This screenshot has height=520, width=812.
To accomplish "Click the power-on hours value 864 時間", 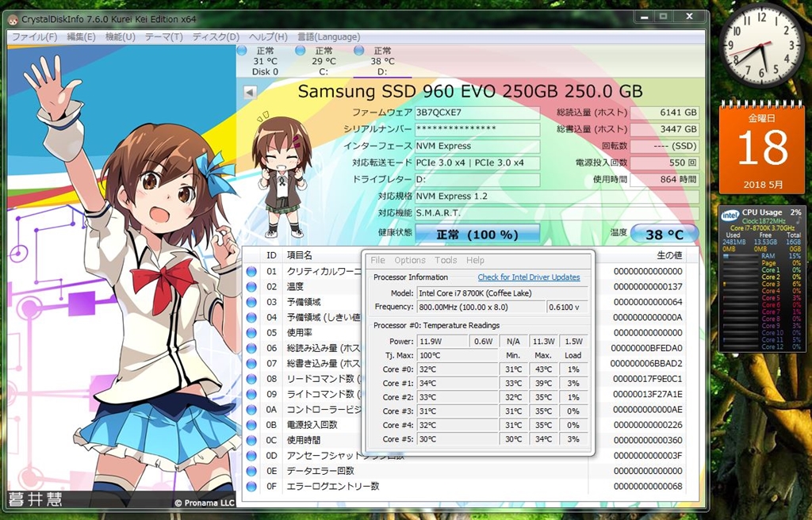I will pos(665,179).
